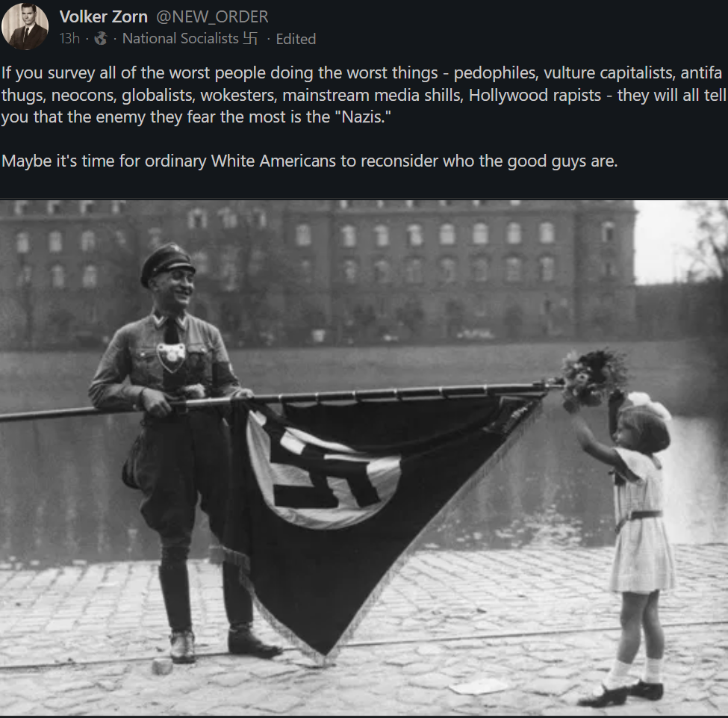Open the poster's circular profile avatar
This screenshot has width=728, height=718.
[x=25, y=26]
